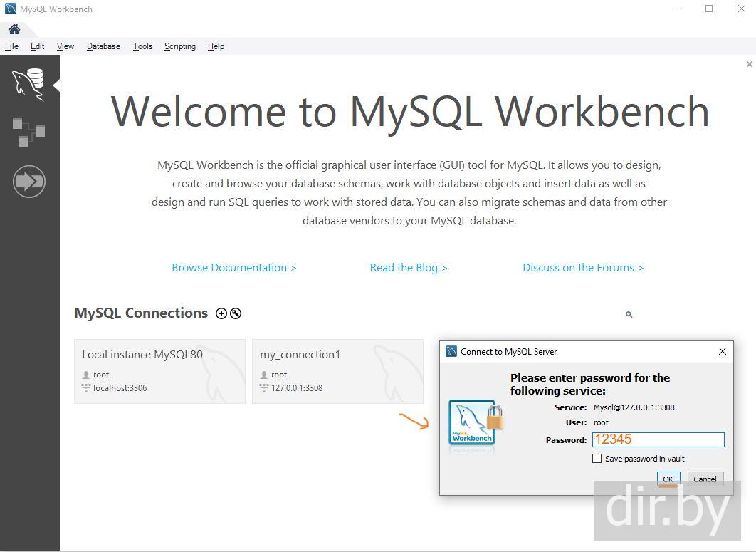
Task: Click root user value in dialog
Action: 602,422
